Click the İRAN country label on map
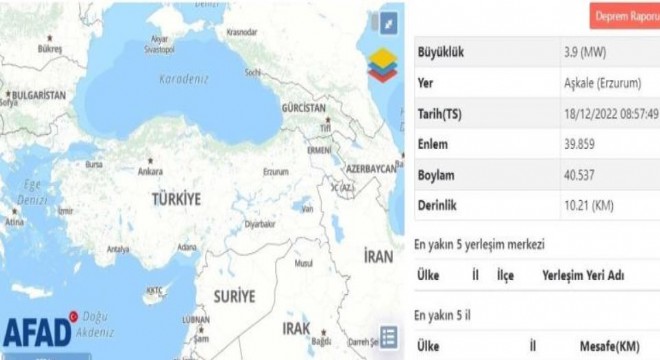Screen dimensions: 660x360 [378, 256]
